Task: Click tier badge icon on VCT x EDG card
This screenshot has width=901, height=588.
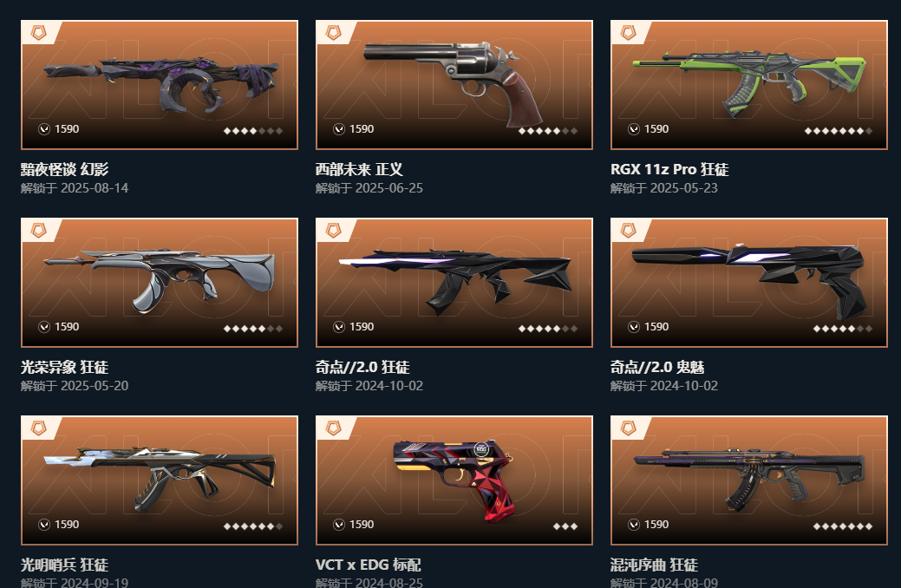Action: pos(333,428)
